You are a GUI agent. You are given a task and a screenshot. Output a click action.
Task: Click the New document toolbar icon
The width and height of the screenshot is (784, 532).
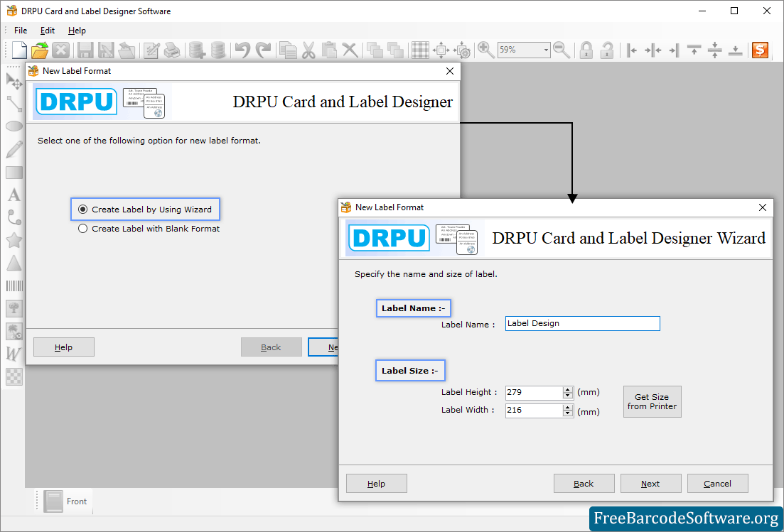click(19, 50)
